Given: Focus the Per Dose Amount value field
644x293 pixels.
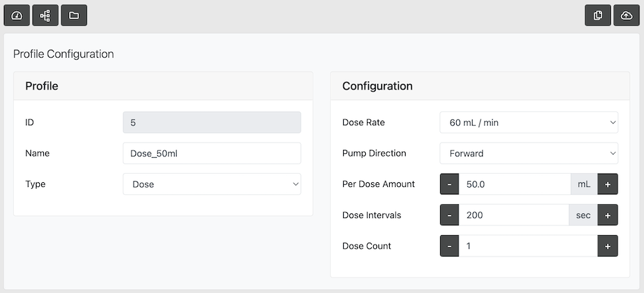Looking at the screenshot, I should (x=515, y=184).
